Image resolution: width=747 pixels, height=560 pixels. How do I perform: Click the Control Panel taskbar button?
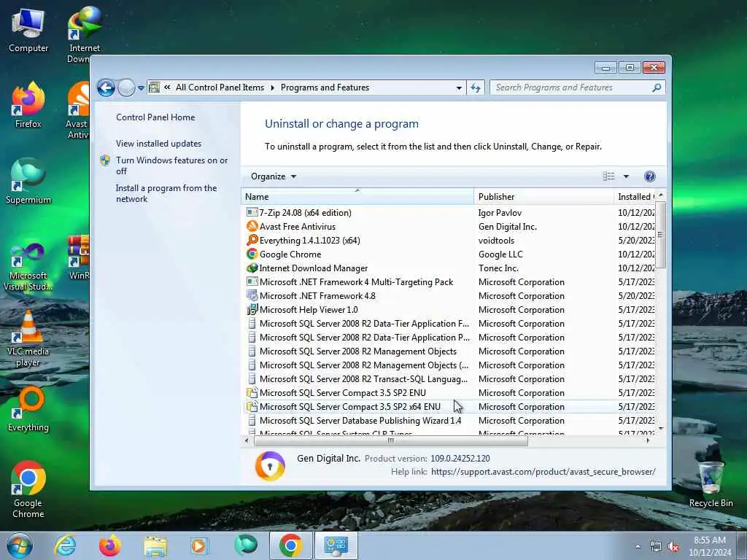point(336,545)
